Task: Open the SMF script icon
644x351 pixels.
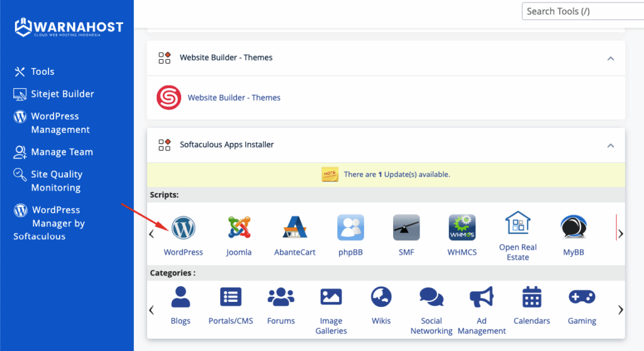Action: tap(406, 227)
